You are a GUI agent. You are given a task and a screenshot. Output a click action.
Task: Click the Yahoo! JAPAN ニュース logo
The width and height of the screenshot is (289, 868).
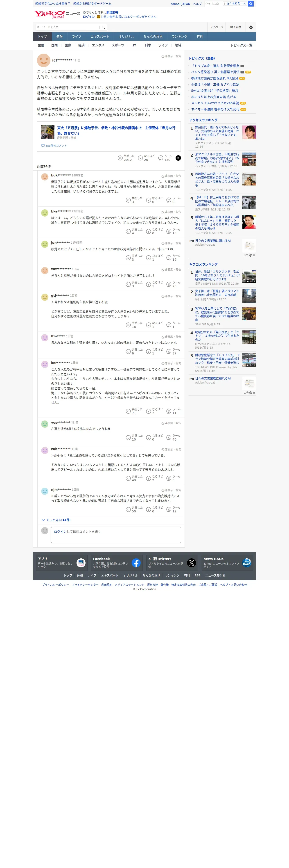57,14
